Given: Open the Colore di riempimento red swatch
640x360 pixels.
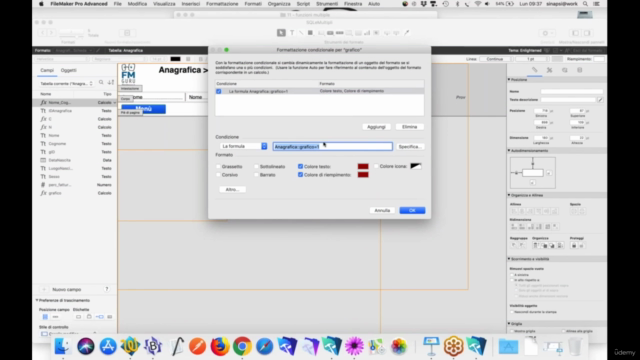Looking at the screenshot, I should tap(363, 175).
